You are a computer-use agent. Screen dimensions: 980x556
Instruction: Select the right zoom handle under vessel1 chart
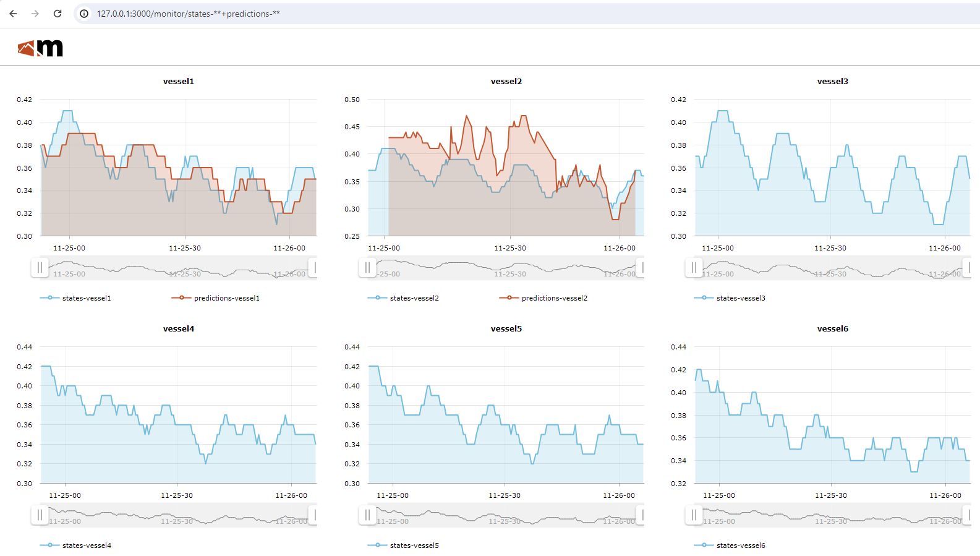tap(314, 268)
